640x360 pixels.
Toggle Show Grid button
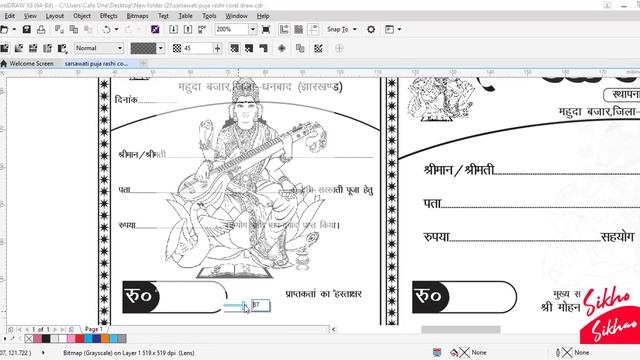tap(298, 29)
